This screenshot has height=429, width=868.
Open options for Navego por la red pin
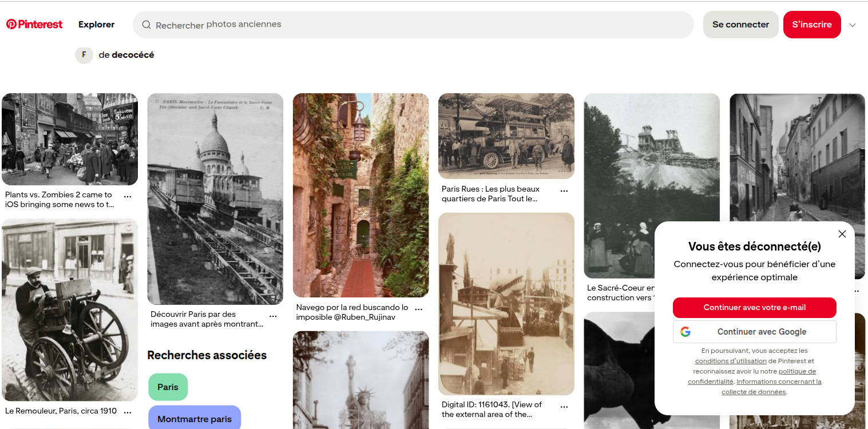coord(418,309)
